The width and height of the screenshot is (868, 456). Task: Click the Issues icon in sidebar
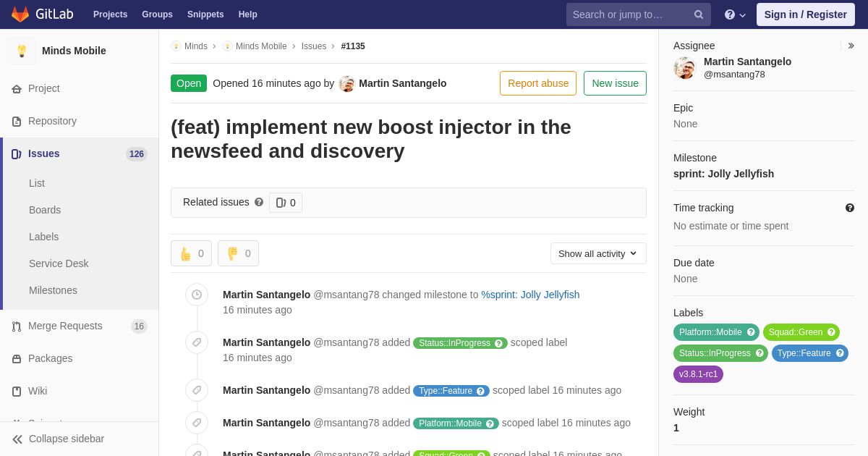(x=17, y=153)
